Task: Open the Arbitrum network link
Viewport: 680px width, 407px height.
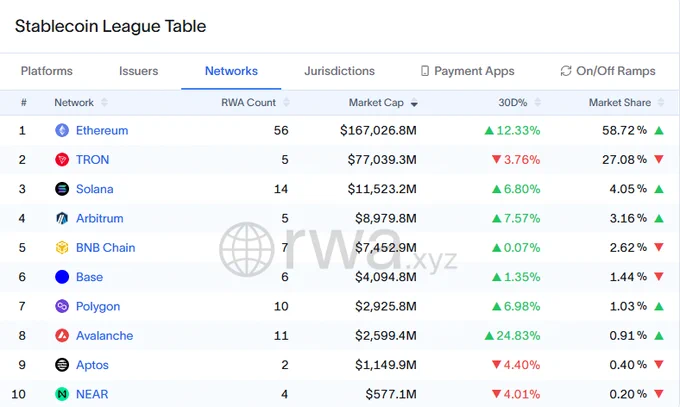Action: [x=99, y=218]
